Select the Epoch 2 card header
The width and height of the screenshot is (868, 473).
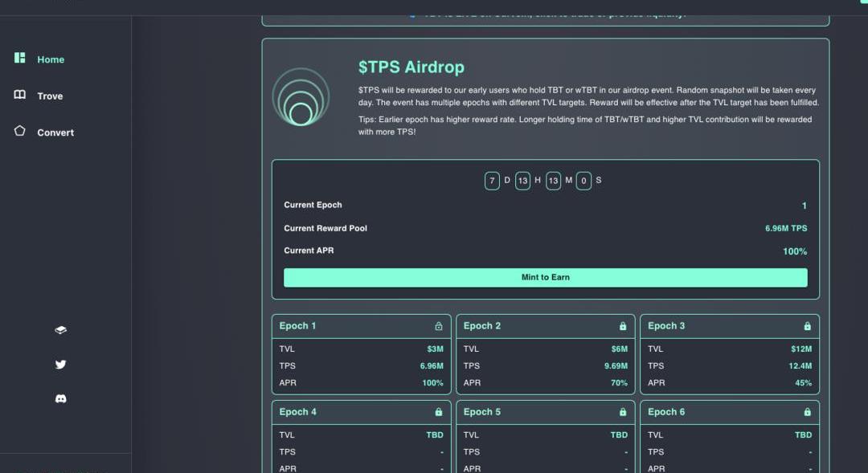pos(482,326)
